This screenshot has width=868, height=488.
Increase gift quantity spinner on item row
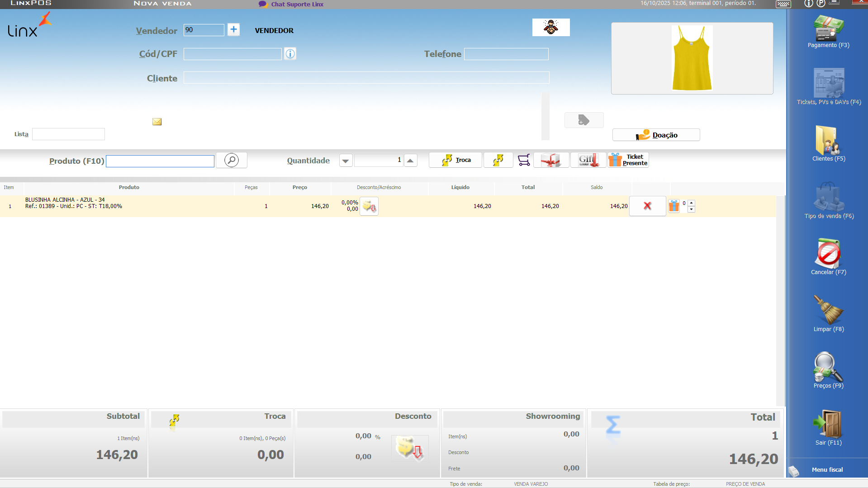click(691, 203)
